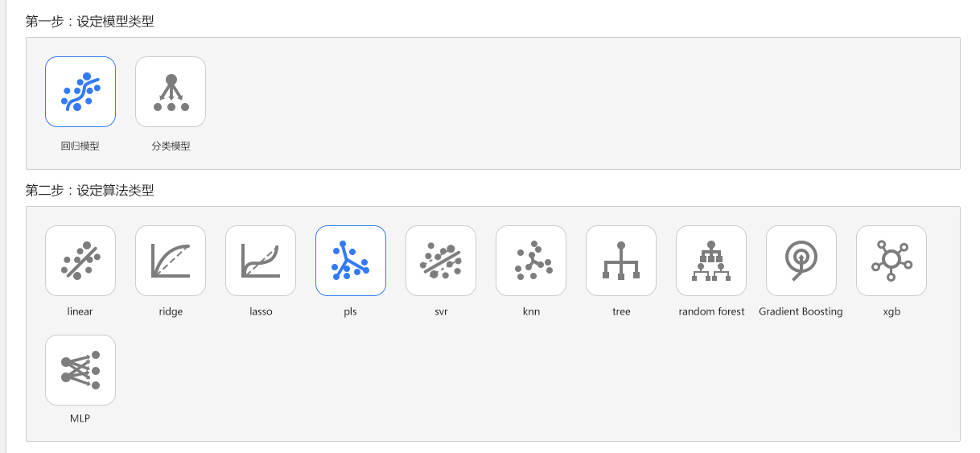The width and height of the screenshot is (980, 453).
Task: Click the Gradient Boosting text label
Action: tap(801, 311)
